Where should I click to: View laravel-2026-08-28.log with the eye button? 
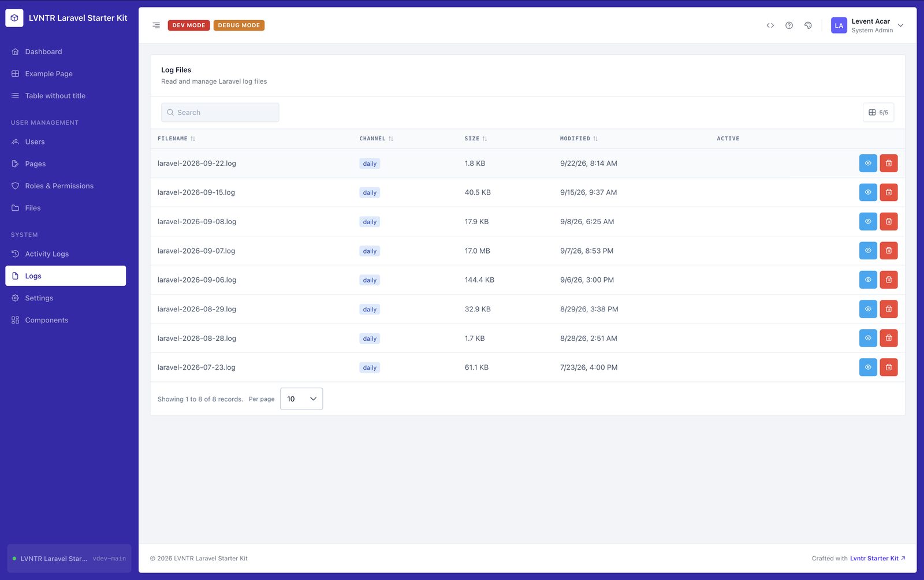click(868, 339)
